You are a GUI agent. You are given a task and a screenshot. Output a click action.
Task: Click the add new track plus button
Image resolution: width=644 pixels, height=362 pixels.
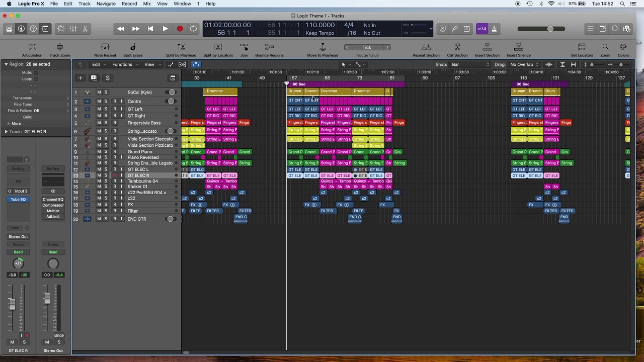tap(80, 78)
